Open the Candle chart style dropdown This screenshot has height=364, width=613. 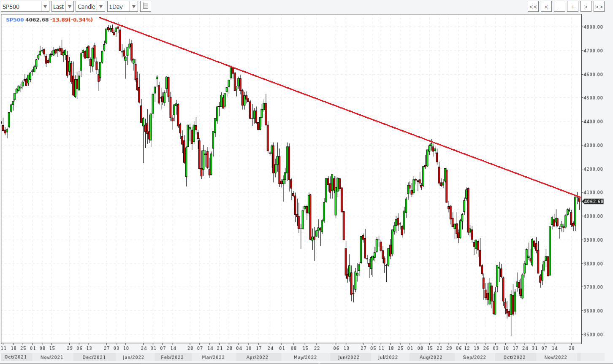click(x=100, y=6)
